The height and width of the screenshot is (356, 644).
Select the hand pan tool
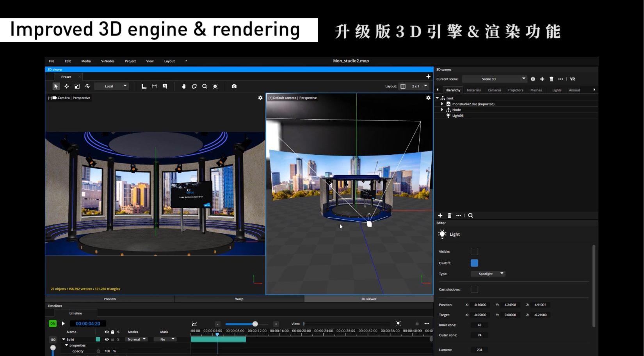[x=183, y=86]
